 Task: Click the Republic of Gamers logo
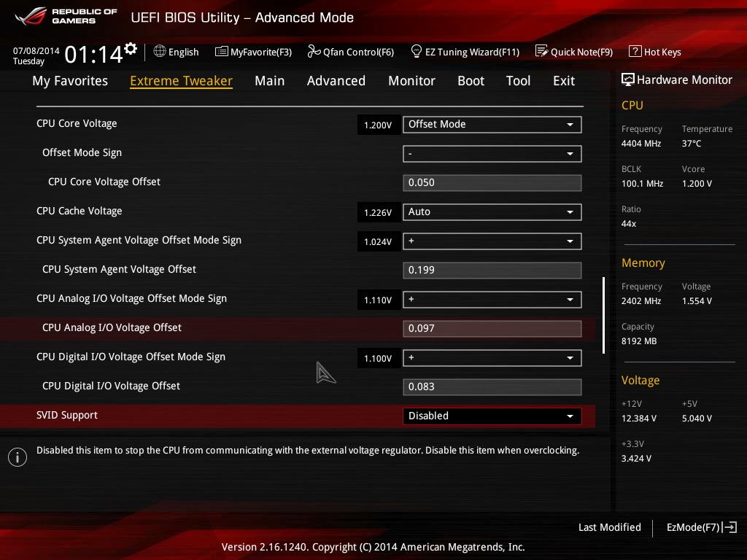(x=66, y=16)
